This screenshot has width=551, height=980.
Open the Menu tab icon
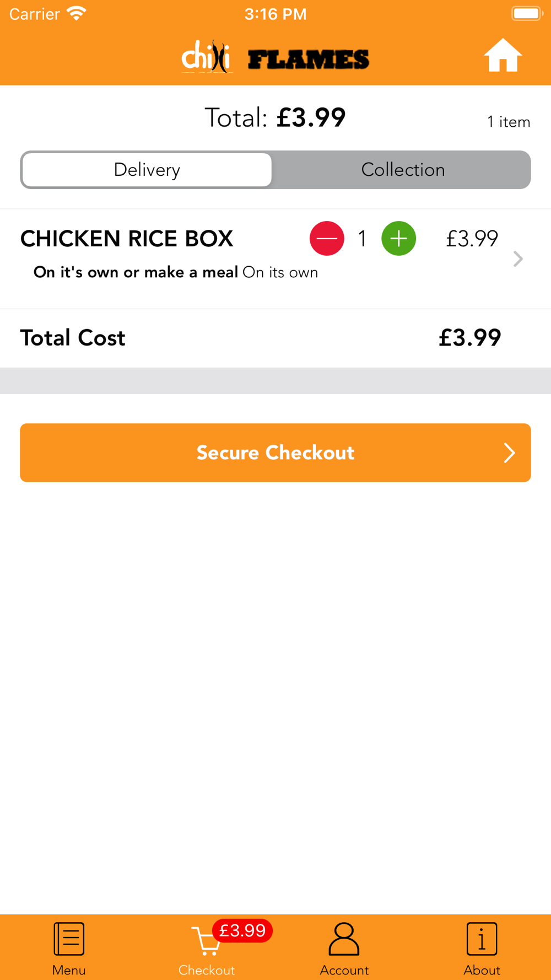click(69, 939)
